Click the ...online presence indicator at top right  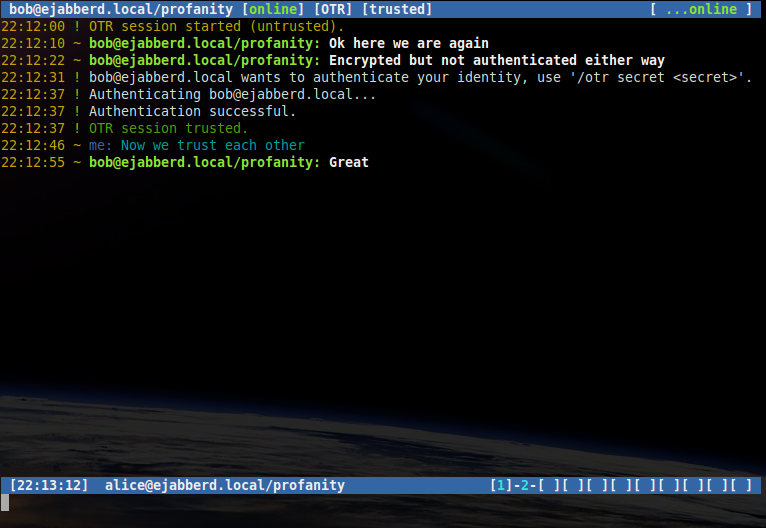tap(700, 9)
